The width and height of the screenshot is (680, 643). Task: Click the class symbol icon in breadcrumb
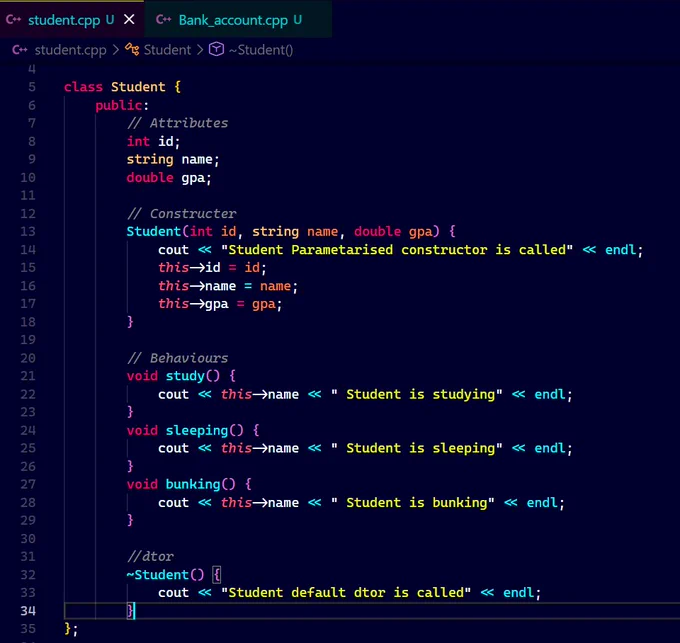(x=132, y=49)
